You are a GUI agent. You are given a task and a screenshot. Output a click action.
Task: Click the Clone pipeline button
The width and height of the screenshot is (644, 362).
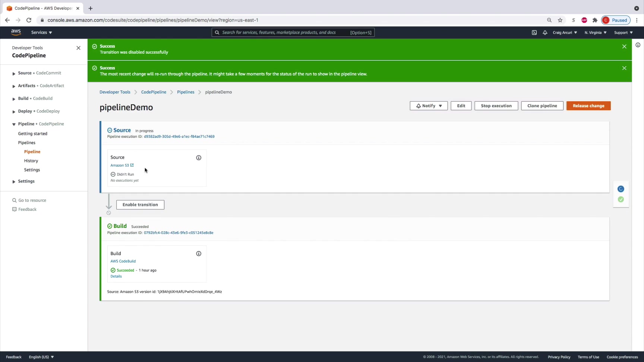coord(542,106)
